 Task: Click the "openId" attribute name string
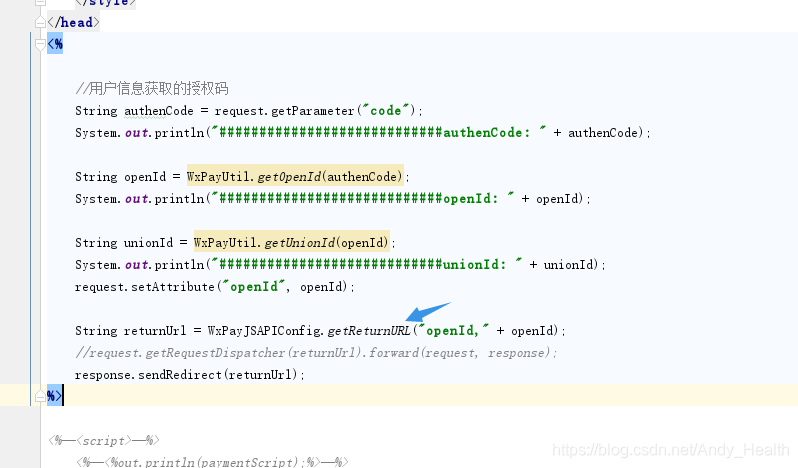pos(253,287)
